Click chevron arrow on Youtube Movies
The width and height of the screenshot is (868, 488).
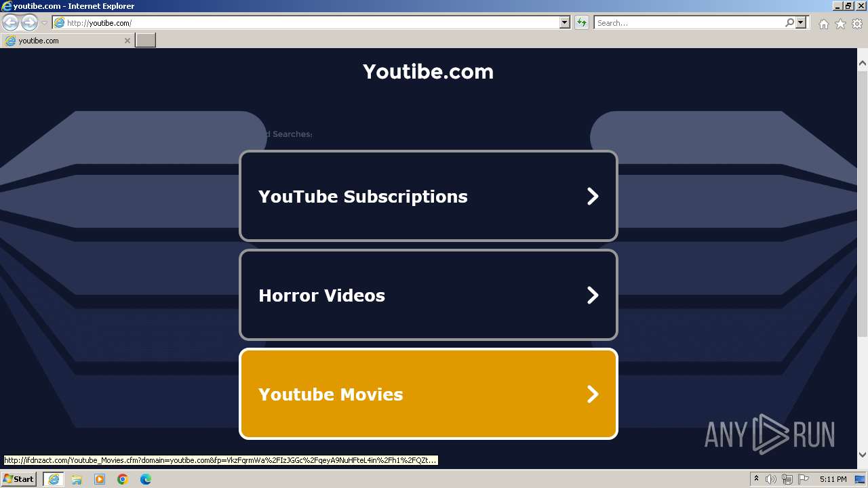tap(593, 394)
